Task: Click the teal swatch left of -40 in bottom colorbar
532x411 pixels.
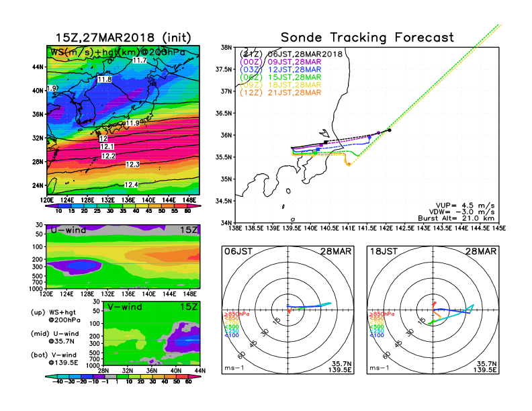Action: click(51, 376)
